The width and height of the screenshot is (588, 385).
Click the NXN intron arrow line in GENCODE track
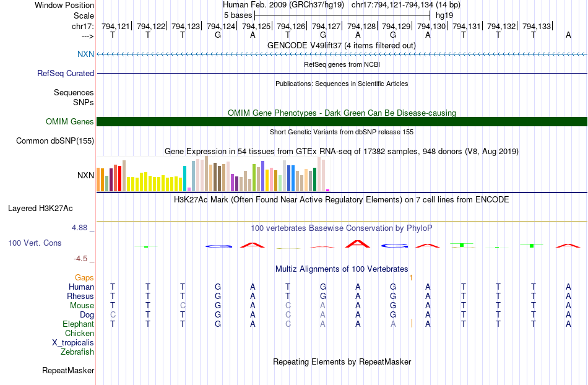point(342,54)
